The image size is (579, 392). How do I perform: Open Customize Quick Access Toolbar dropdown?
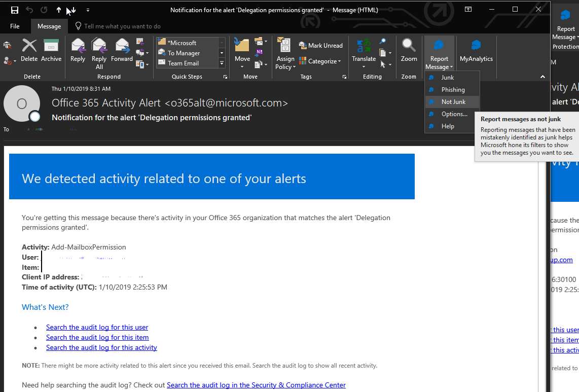point(88,10)
